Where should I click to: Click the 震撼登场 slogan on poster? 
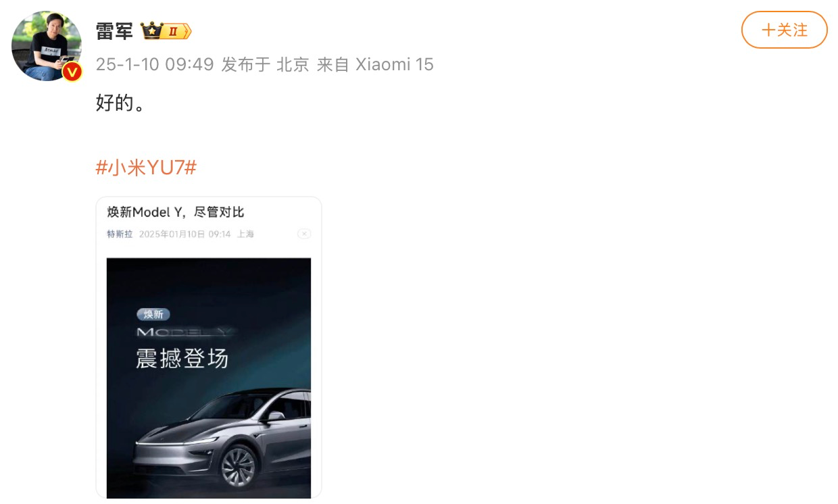(x=182, y=359)
